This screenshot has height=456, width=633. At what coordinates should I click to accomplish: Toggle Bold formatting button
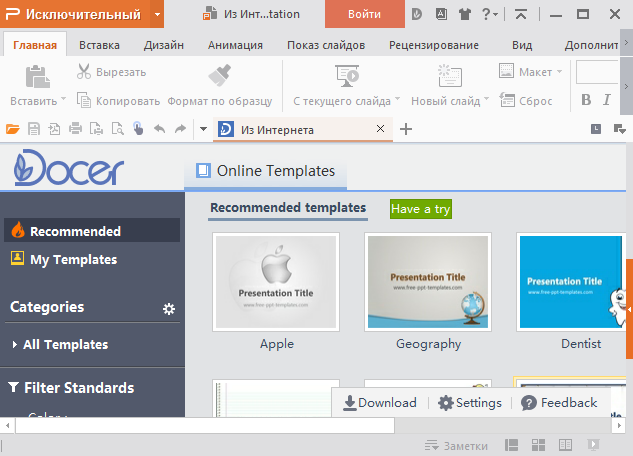[x=586, y=100]
